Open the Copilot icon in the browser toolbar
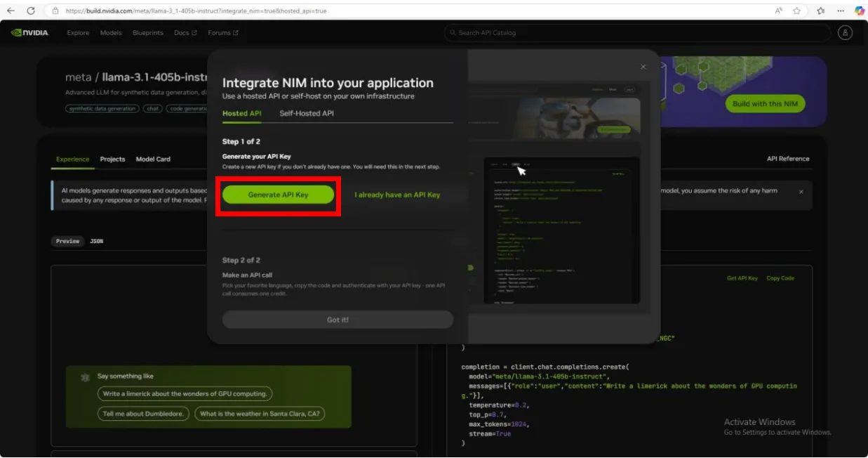 [859, 11]
